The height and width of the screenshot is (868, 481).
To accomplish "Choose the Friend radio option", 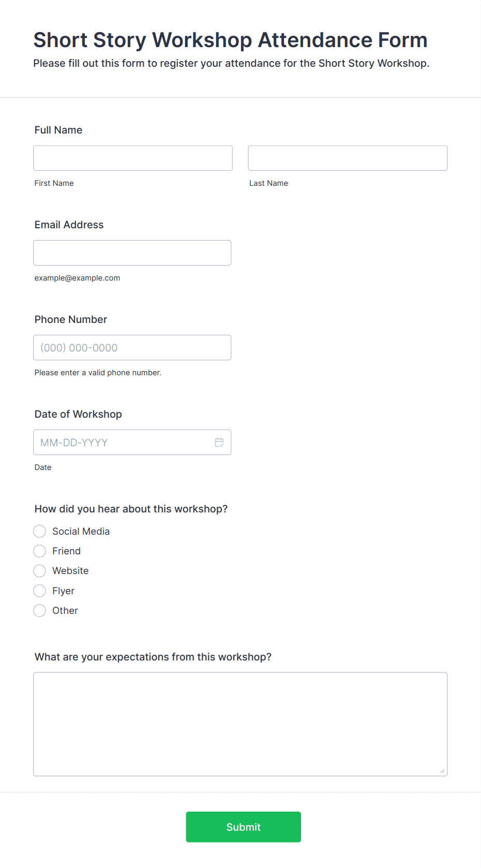I will [x=39, y=551].
